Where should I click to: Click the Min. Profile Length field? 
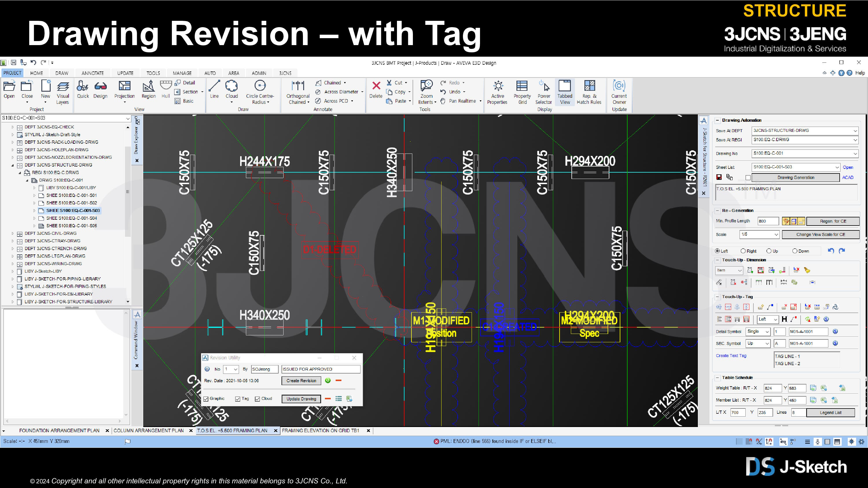click(x=768, y=221)
